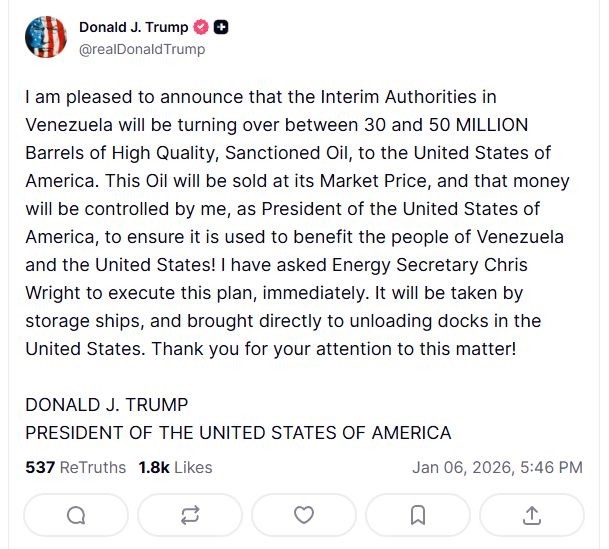609x549 pixels.
Task: Click the black plus badge beside the name
Action: (222, 28)
